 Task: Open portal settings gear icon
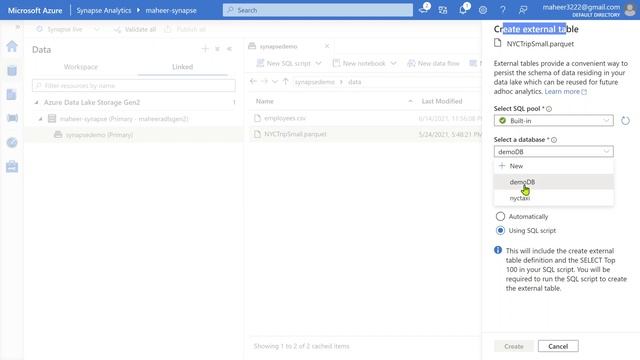click(483, 10)
